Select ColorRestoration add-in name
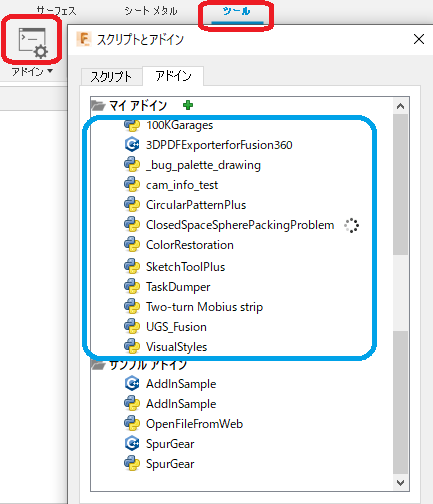433x504 pixels. 190,245
